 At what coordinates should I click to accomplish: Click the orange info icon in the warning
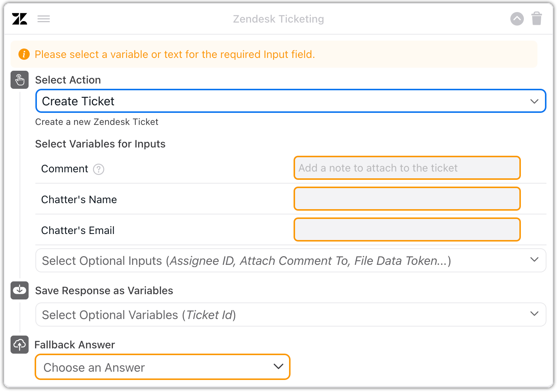click(x=24, y=54)
